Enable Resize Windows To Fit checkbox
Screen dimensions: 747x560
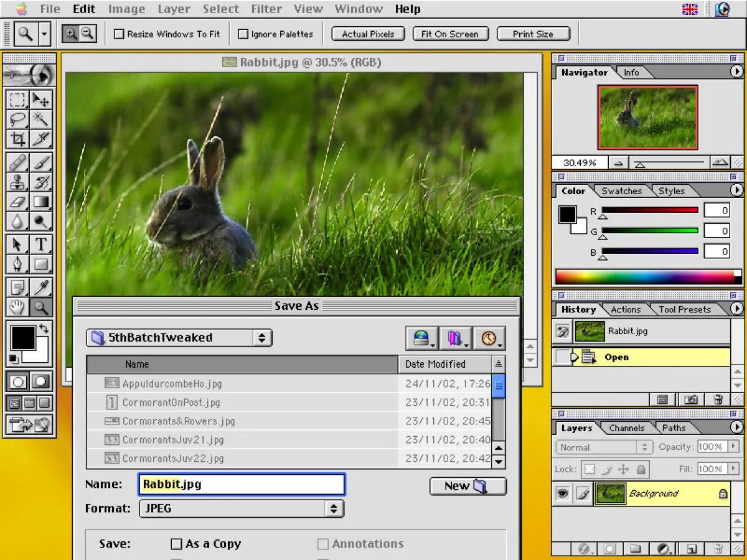point(119,34)
